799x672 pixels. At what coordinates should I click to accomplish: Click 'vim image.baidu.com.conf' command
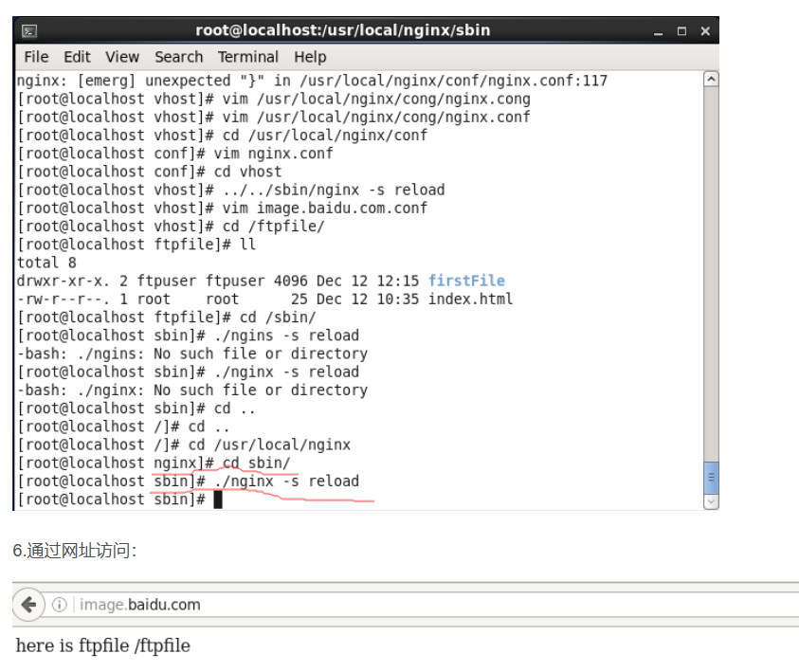[324, 208]
